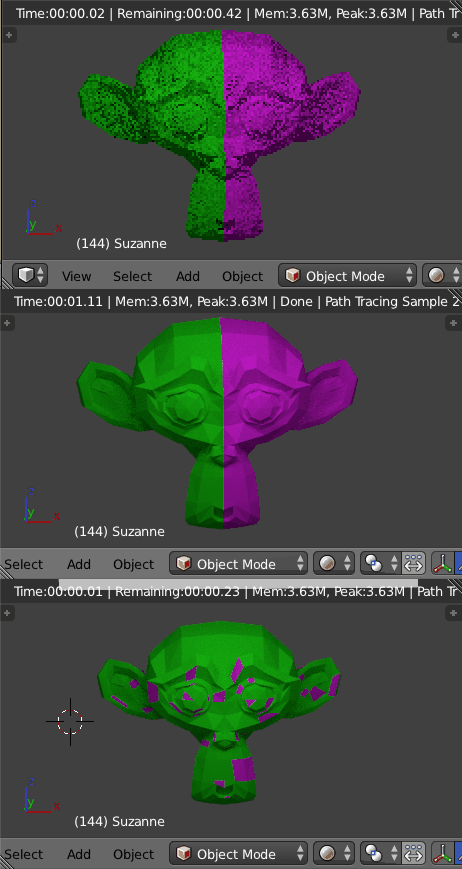This screenshot has height=869, width=462.
Task: Click the (144) Suzanne label in the finished middle render
Action: coord(119,531)
